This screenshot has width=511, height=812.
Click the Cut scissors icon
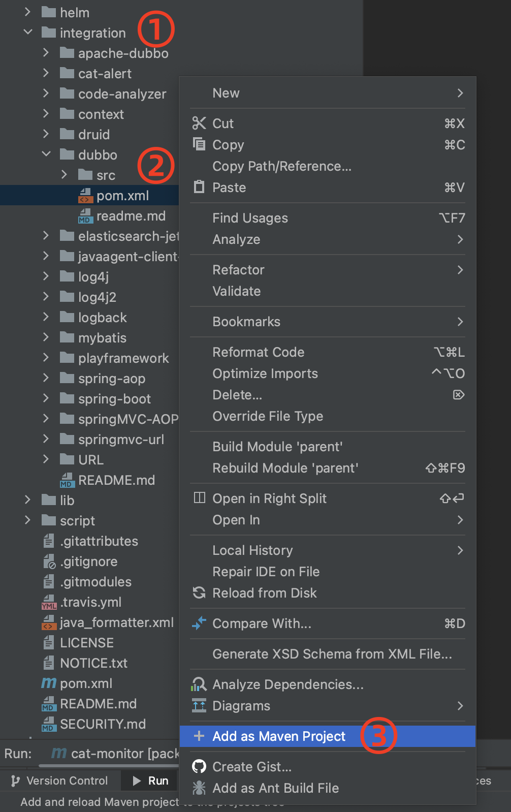pyautogui.click(x=199, y=123)
